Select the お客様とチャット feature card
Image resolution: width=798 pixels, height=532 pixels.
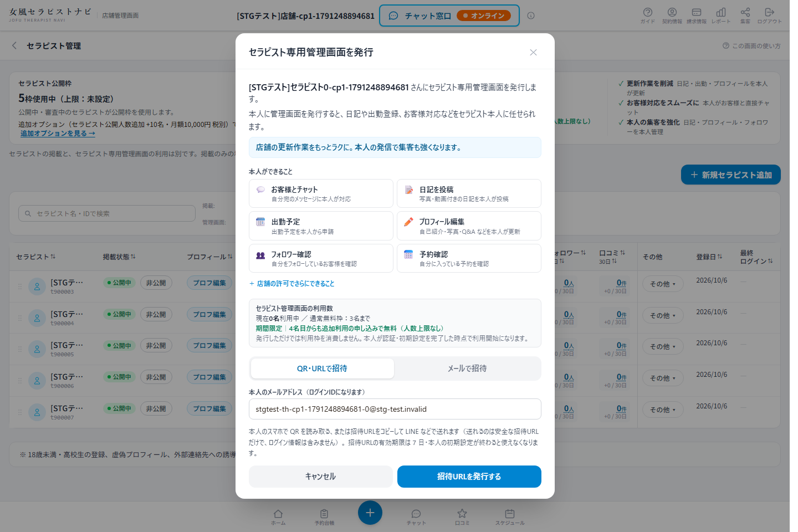(321, 193)
